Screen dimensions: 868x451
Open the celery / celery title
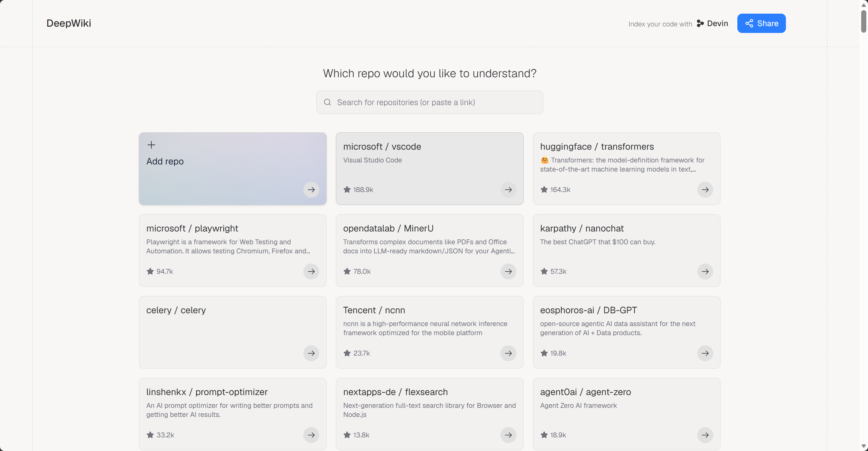click(176, 310)
